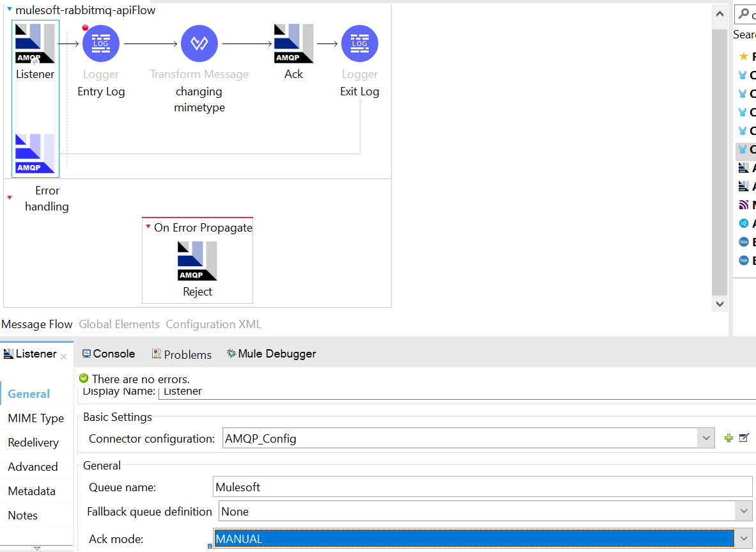Image resolution: width=756 pixels, height=552 pixels.
Task: Click the AMQP Reject icon
Action: [x=197, y=261]
